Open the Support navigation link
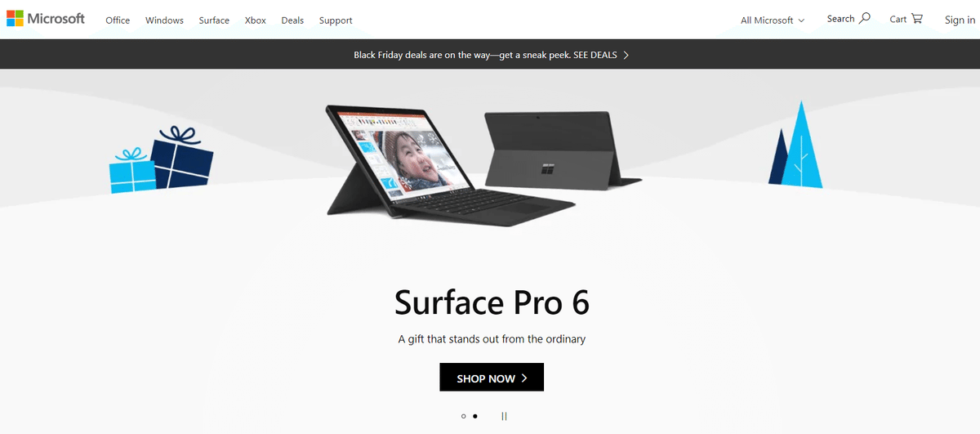This screenshot has height=434, width=980. point(336,20)
